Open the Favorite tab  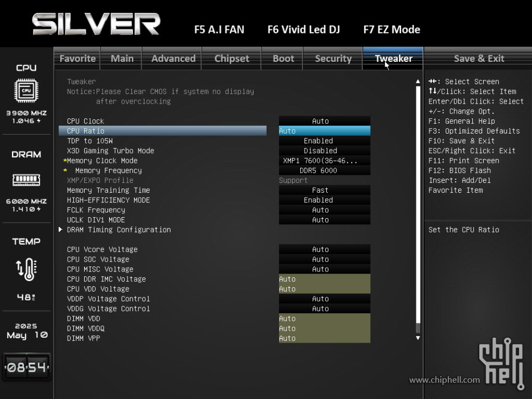(x=77, y=59)
